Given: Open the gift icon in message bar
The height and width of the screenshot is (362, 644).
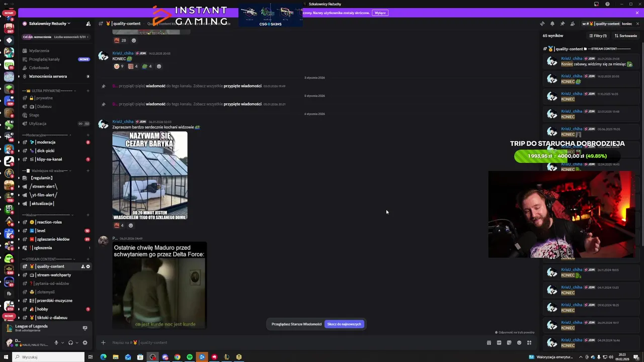Looking at the screenshot, I should [x=489, y=343].
